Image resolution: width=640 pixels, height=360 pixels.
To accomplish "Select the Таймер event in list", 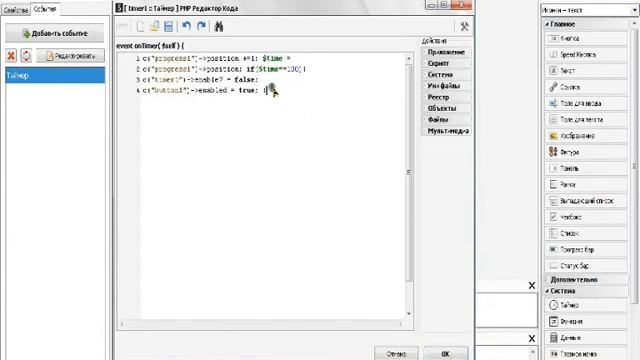I will [x=55, y=76].
